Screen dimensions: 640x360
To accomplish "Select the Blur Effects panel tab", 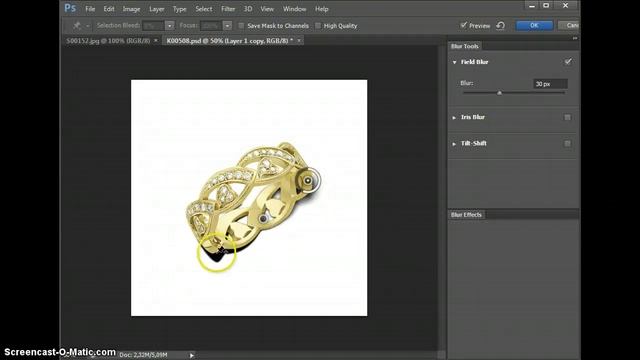I will tap(466, 215).
